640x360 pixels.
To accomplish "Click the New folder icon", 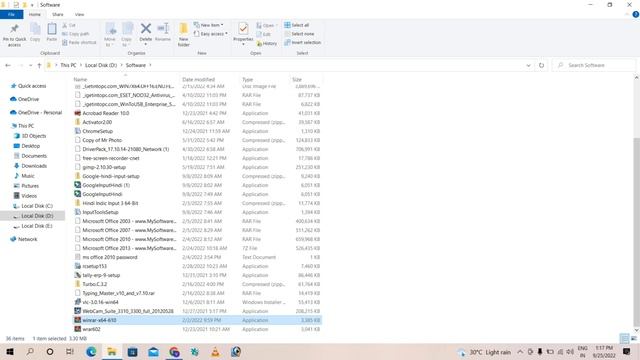I will coord(184,29).
